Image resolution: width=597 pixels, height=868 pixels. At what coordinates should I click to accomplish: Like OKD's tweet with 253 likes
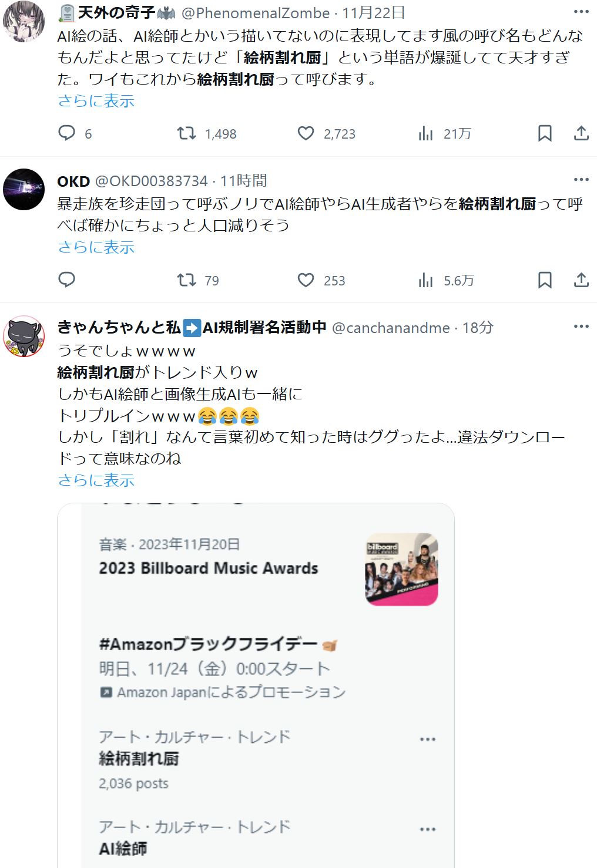(306, 280)
